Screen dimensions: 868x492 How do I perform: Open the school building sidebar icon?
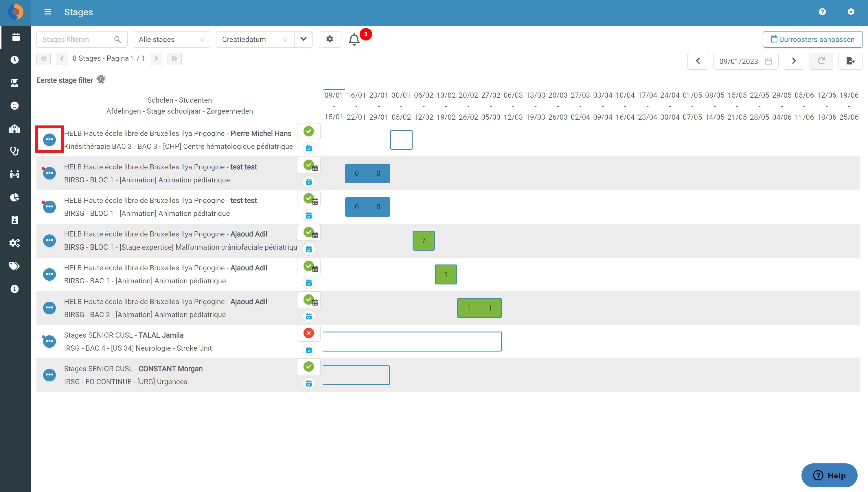[x=14, y=129]
